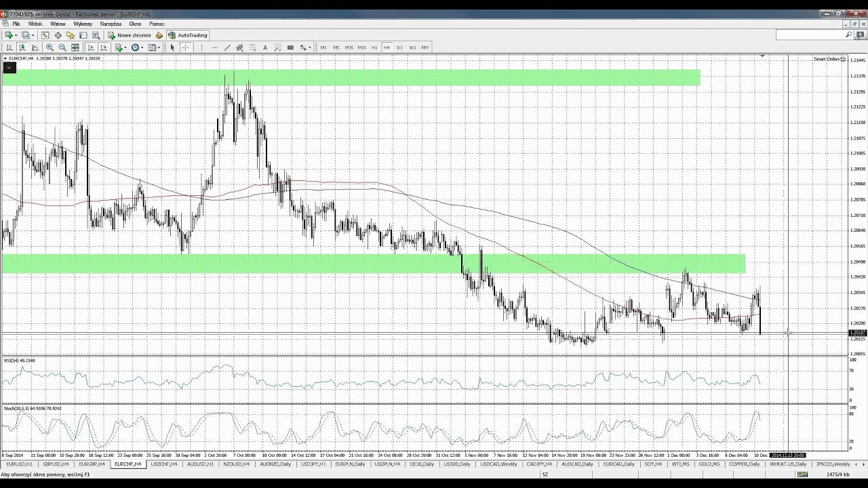868x488 pixels.
Task: Zoom in on the chart
Action: point(50,47)
